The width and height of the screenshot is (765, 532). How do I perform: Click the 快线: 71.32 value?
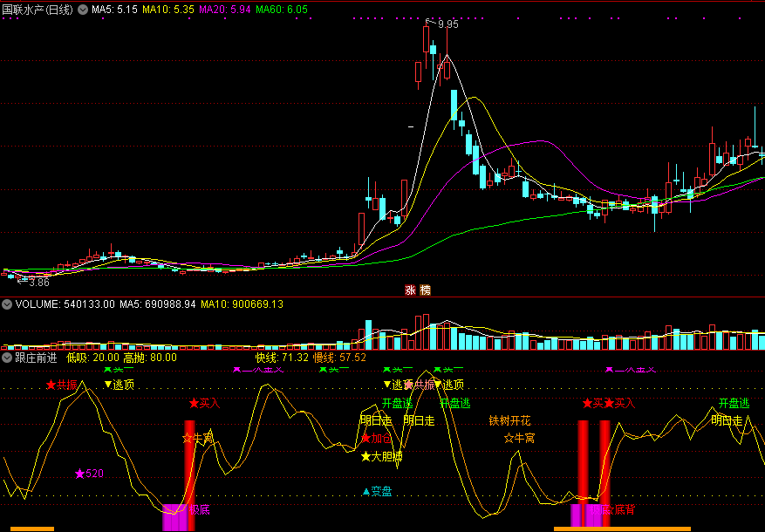282,358
